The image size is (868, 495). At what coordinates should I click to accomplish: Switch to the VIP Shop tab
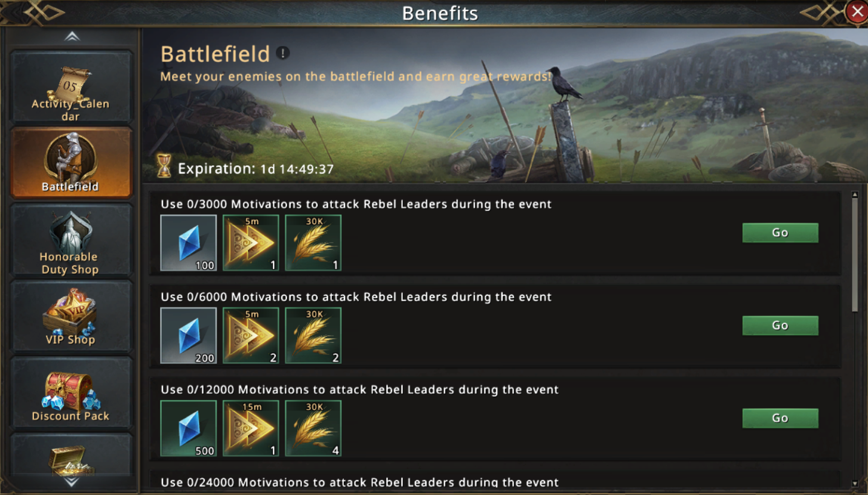point(71,317)
